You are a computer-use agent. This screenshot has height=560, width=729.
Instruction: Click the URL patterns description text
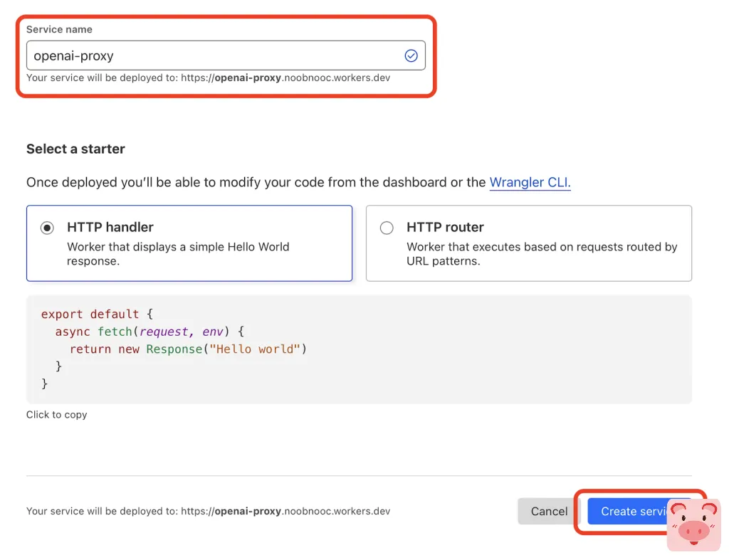click(541, 253)
